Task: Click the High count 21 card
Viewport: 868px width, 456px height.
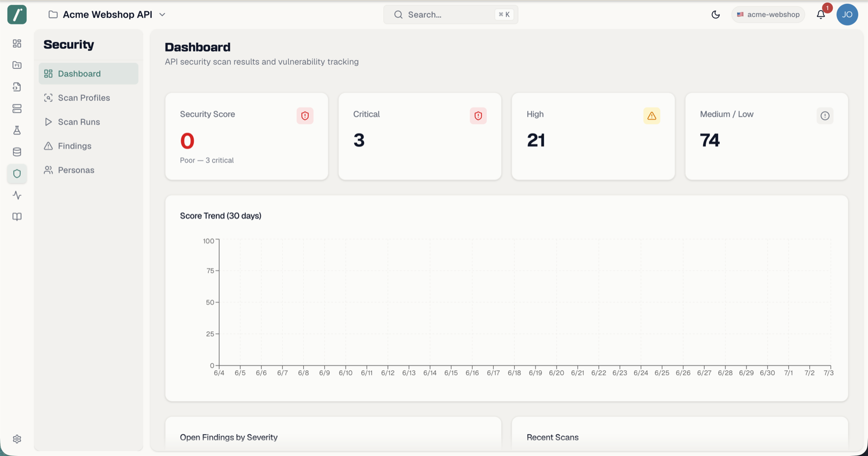Action: pyautogui.click(x=593, y=136)
